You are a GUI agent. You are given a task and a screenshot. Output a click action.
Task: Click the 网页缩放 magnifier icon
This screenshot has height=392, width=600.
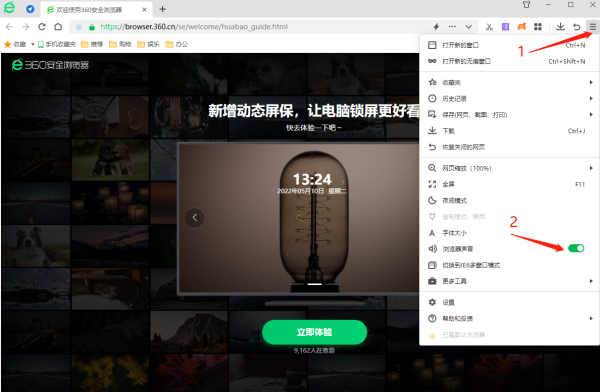point(432,168)
